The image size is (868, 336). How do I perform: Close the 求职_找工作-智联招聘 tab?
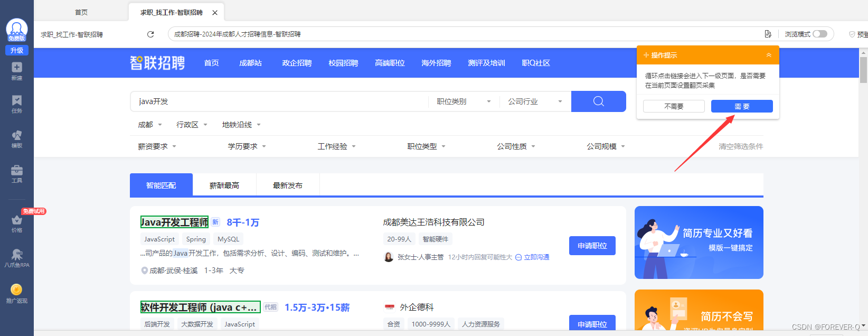point(215,13)
